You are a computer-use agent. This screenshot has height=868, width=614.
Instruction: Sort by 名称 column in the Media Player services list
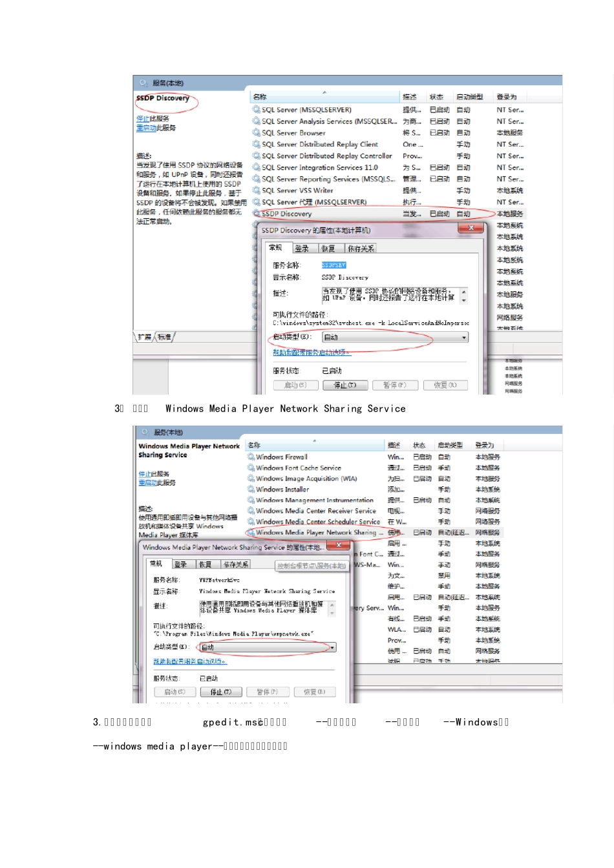tap(315, 445)
